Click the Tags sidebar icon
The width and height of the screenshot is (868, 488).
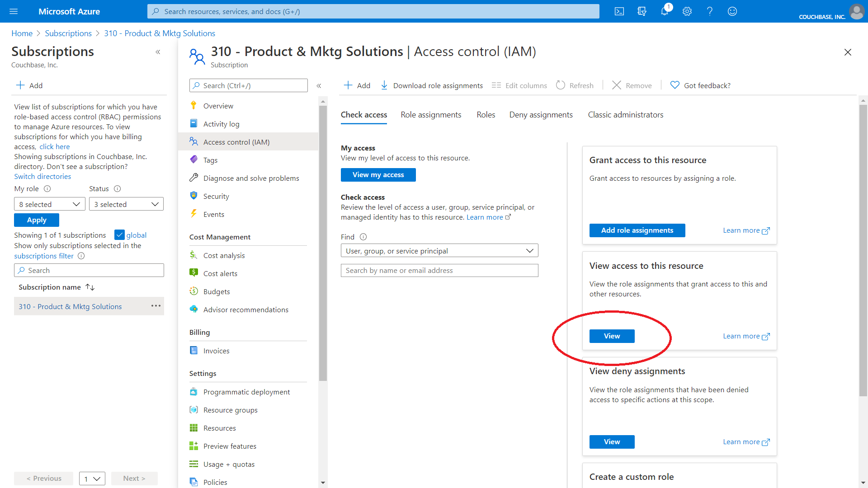[194, 160]
